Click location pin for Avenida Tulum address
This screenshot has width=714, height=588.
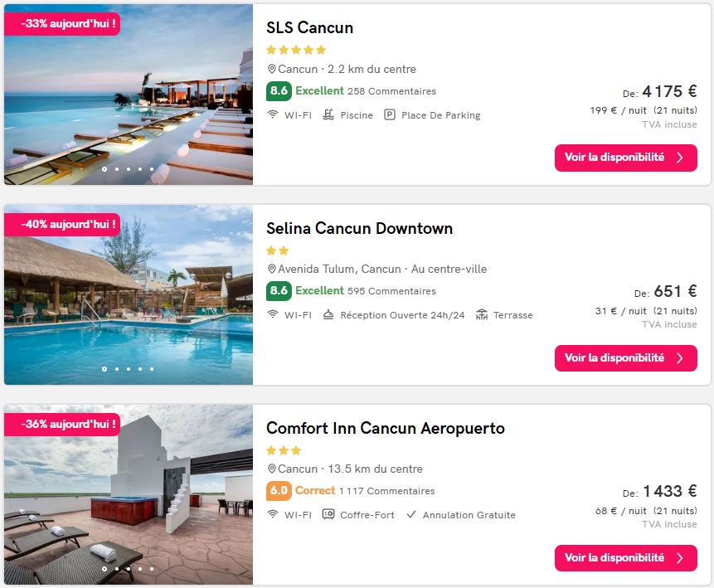[x=271, y=270]
